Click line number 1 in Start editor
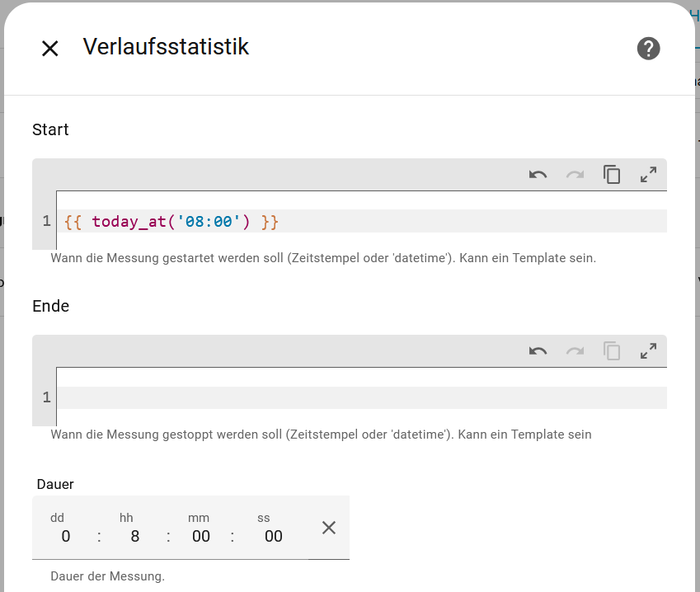Screen dimensions: 700x592 (46, 221)
